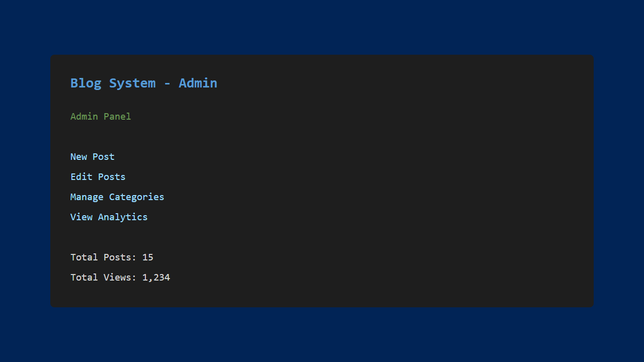Screen dimensions: 644x362
Task: Click the number 15 beside Total Posts
Action: point(148,257)
